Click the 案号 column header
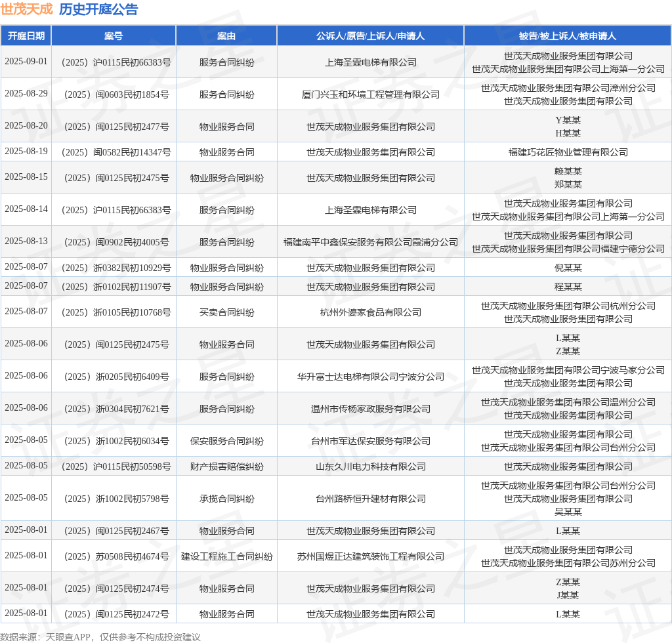Image resolution: width=672 pixels, height=643 pixels. click(114, 36)
